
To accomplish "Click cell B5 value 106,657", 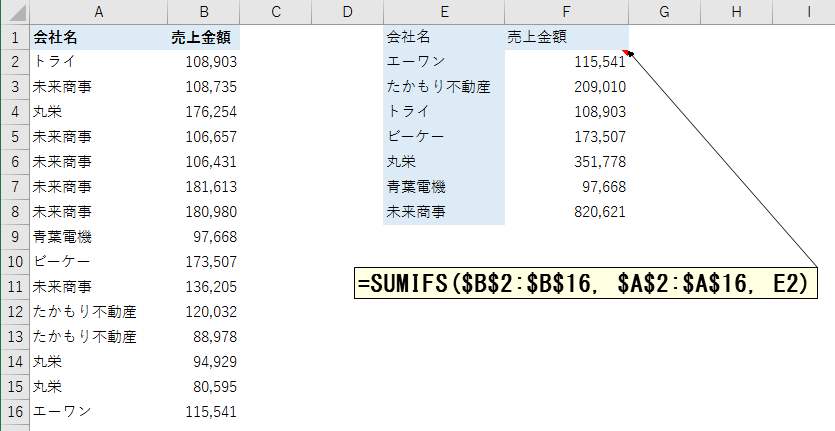I will (x=203, y=137).
